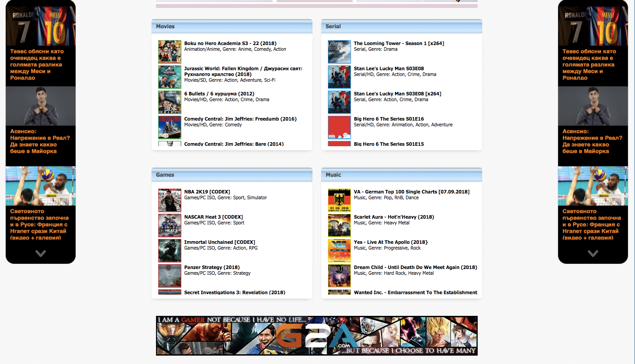This screenshot has width=635, height=364.
Task: Click the NASCAR Heat 3 cover thumbnail
Action: click(170, 225)
